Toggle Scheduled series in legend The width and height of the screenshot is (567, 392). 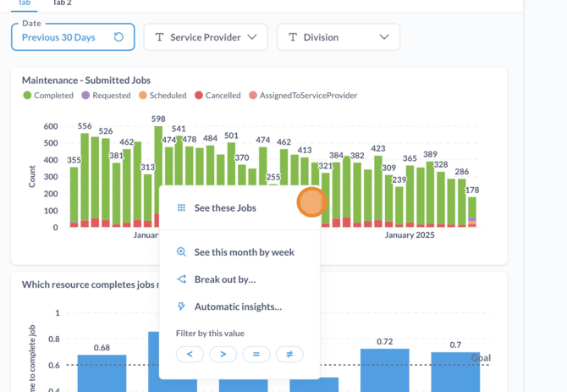(x=162, y=96)
